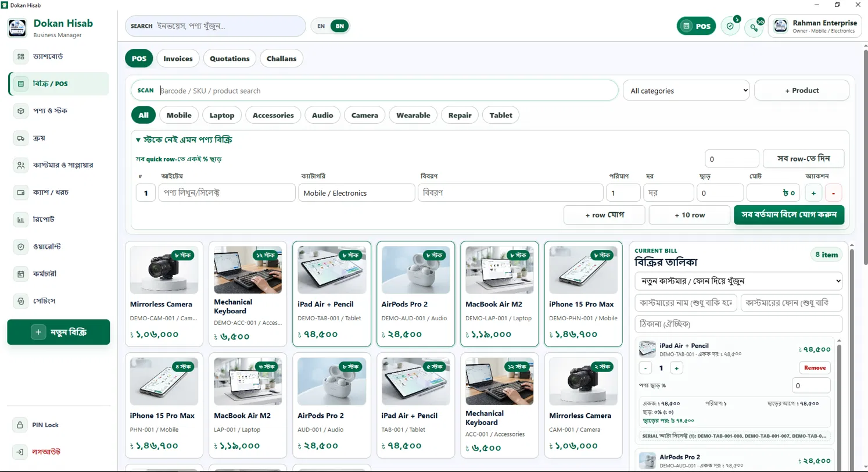Switch language to BN
Image resolution: width=868 pixels, height=472 pixels.
pos(340,26)
